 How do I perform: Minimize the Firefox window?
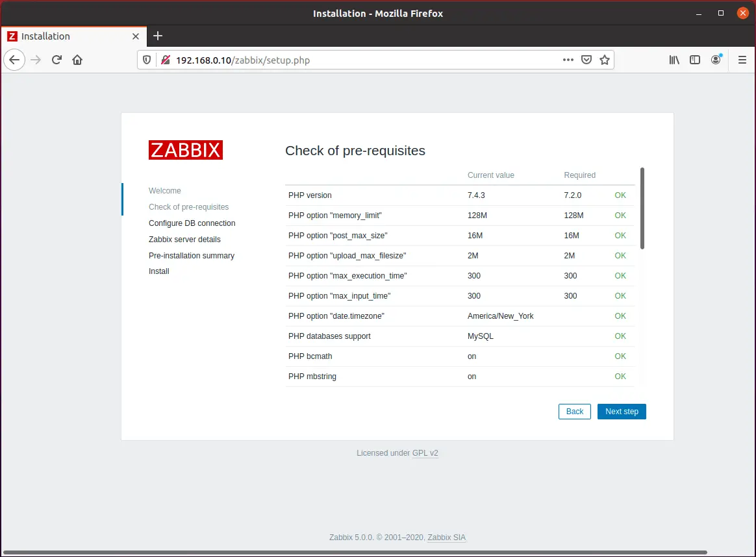699,14
